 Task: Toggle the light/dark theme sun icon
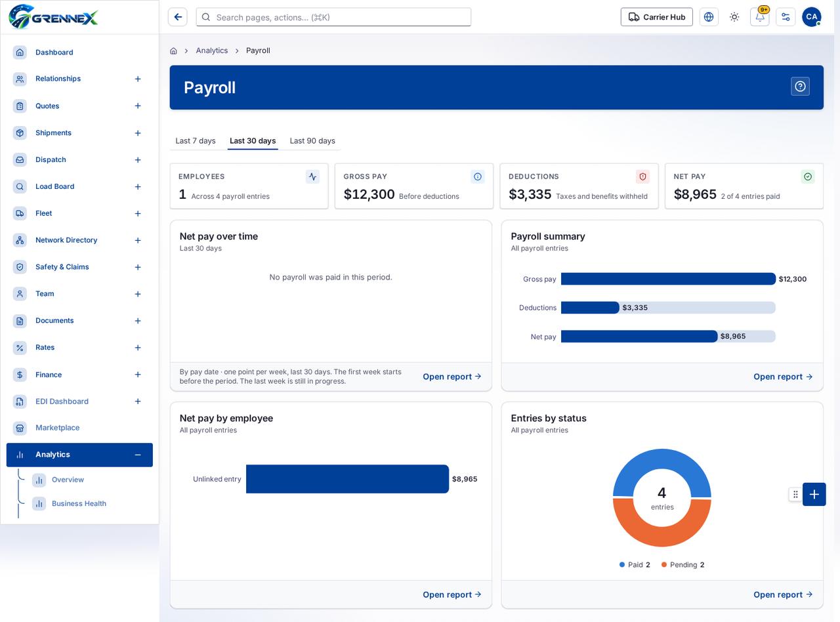tap(734, 17)
